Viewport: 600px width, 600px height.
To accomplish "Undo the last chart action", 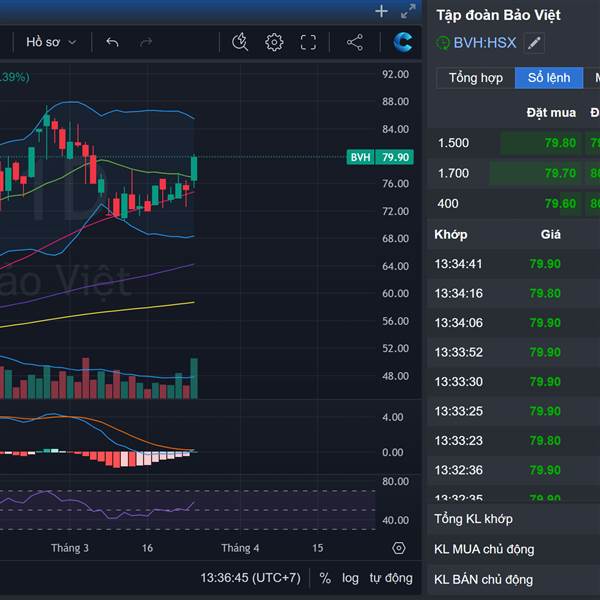I will click(x=112, y=42).
